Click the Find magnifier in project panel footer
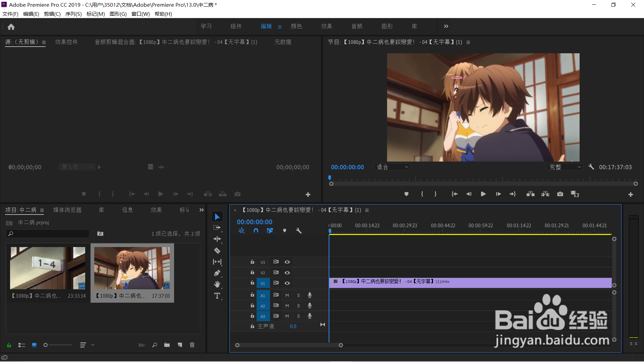 click(155, 345)
